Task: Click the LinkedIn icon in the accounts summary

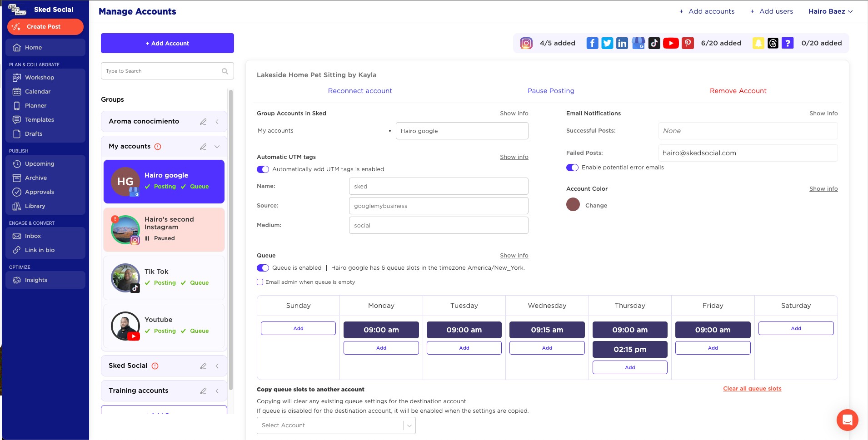Action: tap(622, 43)
